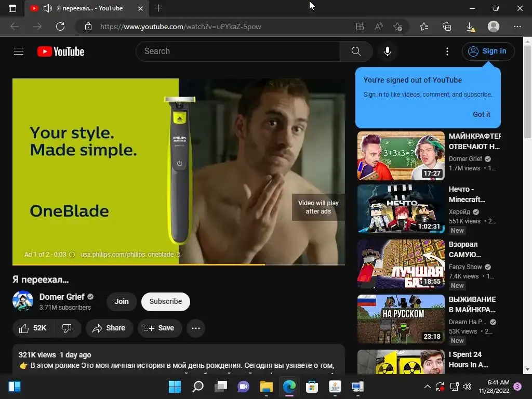Show hidden tray icons chevron

coord(428,387)
